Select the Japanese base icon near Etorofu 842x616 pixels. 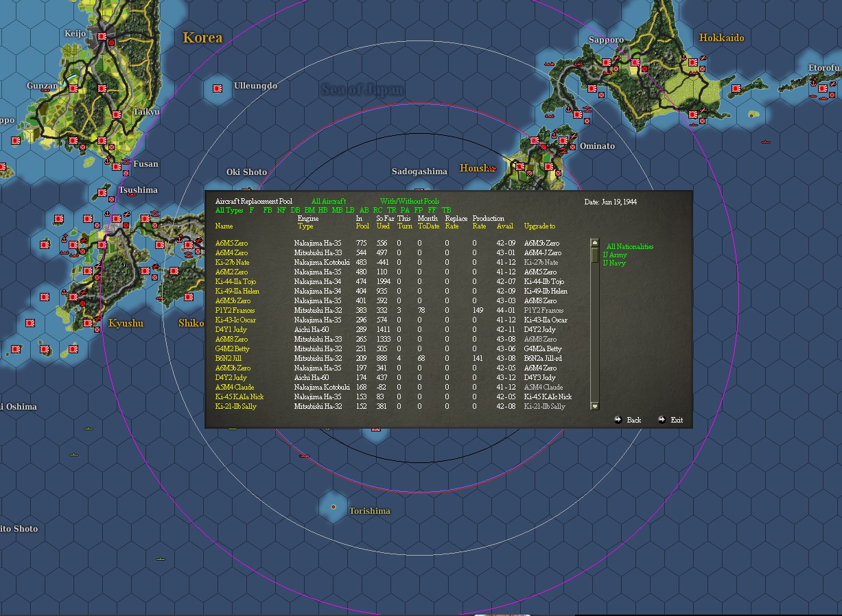(x=823, y=89)
